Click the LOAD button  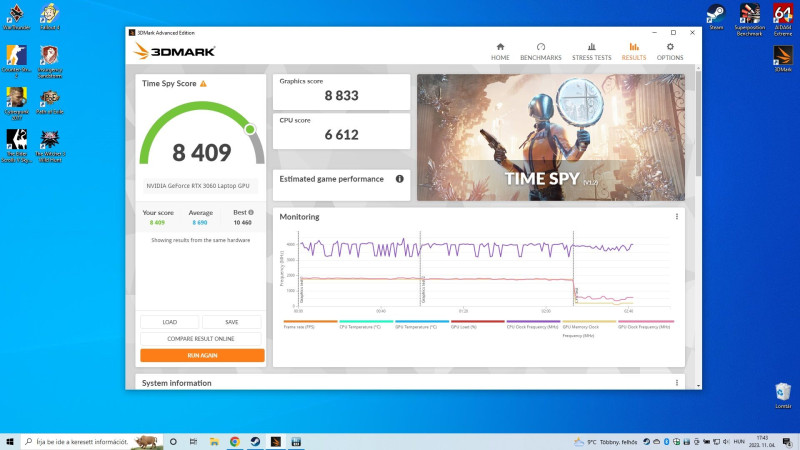pos(169,322)
